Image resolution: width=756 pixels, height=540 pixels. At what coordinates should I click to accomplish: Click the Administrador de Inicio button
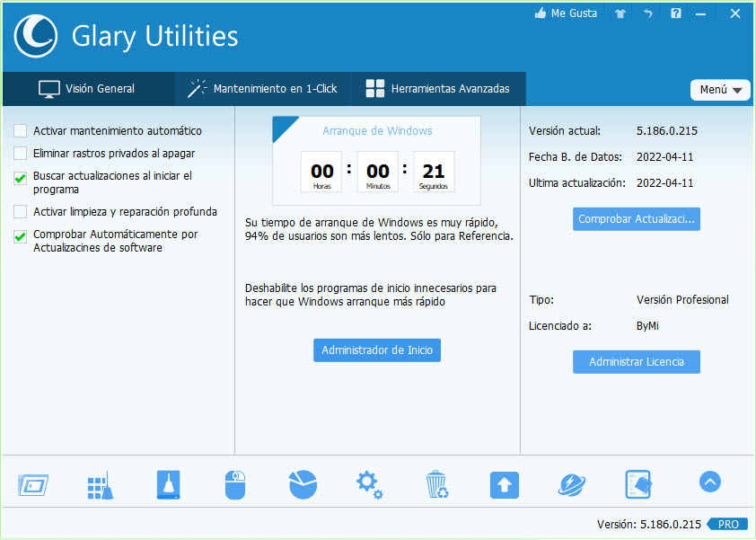377,350
